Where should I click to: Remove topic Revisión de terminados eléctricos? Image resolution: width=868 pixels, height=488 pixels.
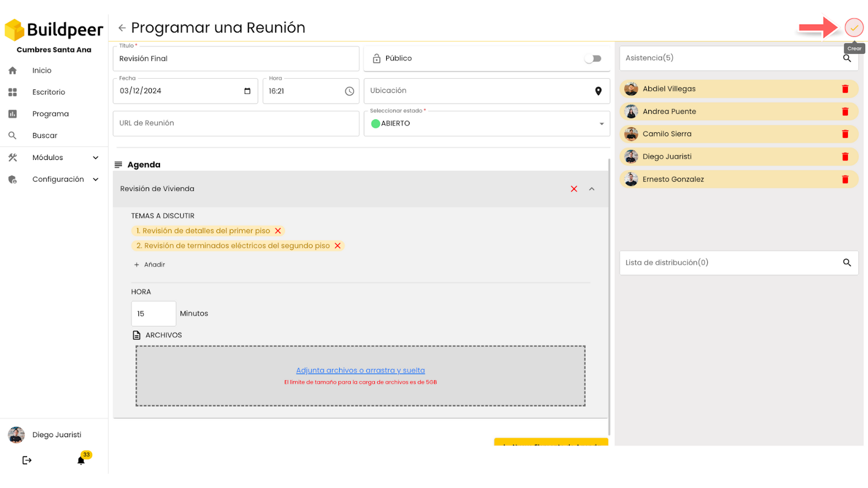click(337, 246)
